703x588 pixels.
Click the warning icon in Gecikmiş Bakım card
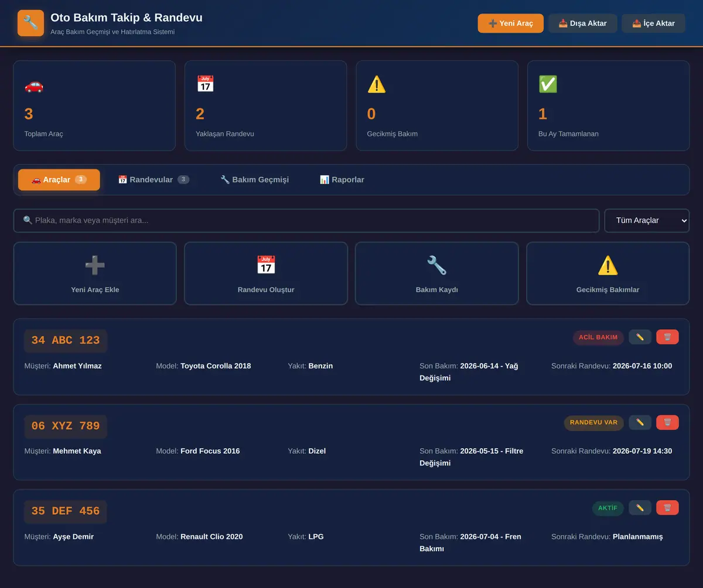pyautogui.click(x=377, y=84)
